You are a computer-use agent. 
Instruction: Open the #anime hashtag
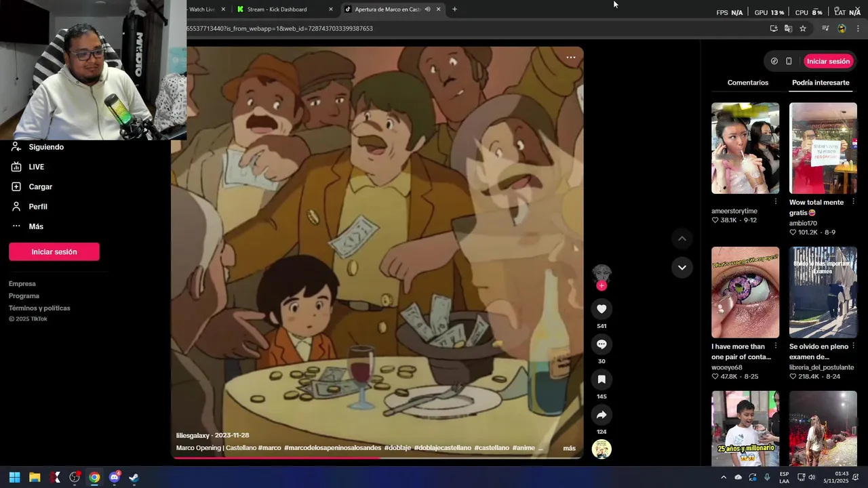(x=524, y=448)
